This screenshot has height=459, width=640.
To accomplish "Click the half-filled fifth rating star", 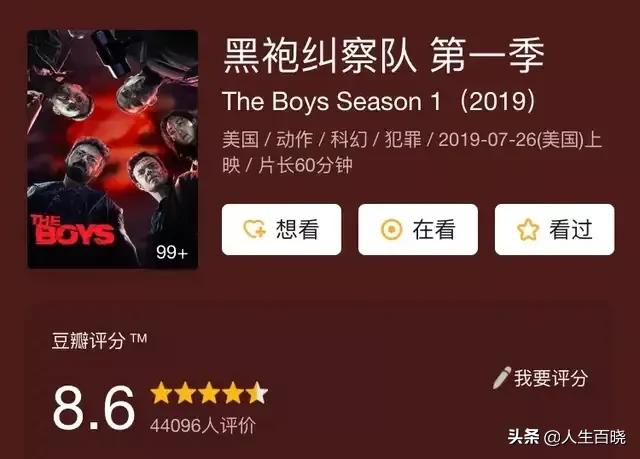I will coord(257,393).
